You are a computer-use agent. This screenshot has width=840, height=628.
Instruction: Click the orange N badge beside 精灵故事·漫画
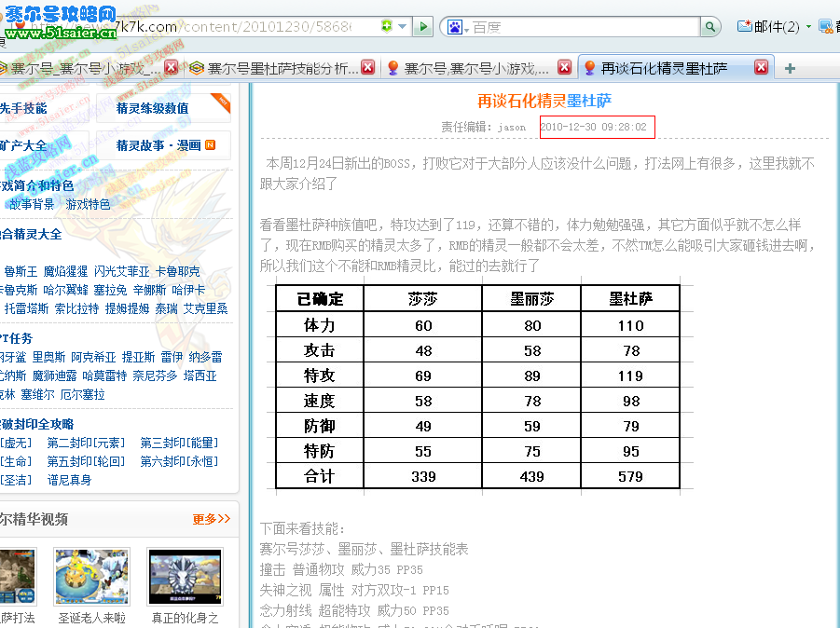point(211,145)
